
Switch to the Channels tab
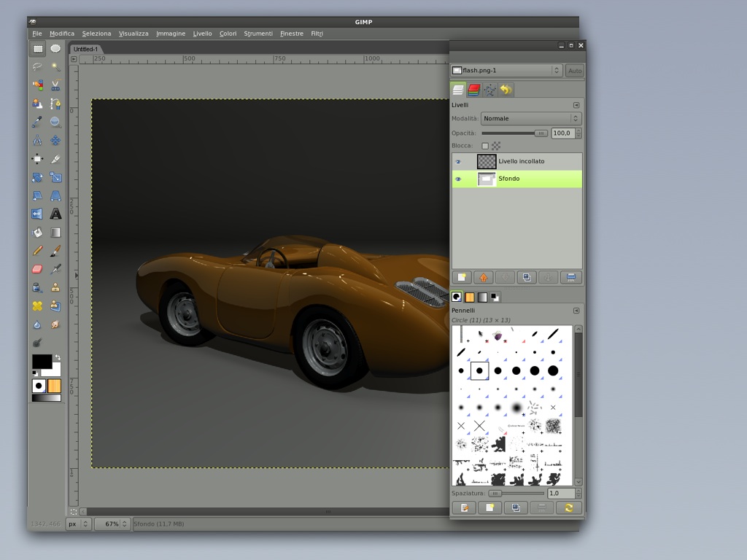(x=474, y=90)
